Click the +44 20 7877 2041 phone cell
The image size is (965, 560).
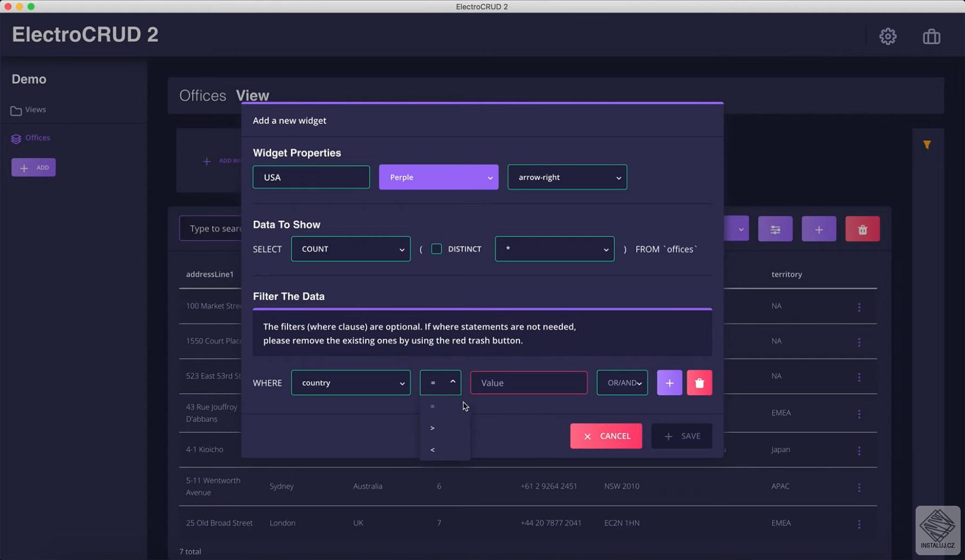[x=551, y=523]
